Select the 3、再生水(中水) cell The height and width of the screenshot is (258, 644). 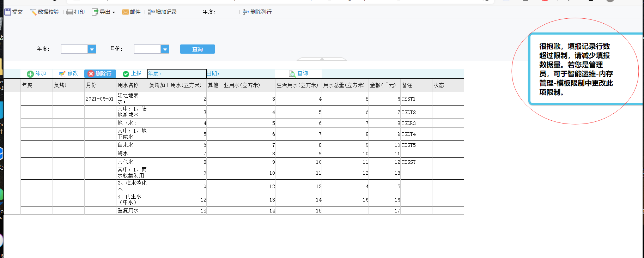click(x=132, y=200)
